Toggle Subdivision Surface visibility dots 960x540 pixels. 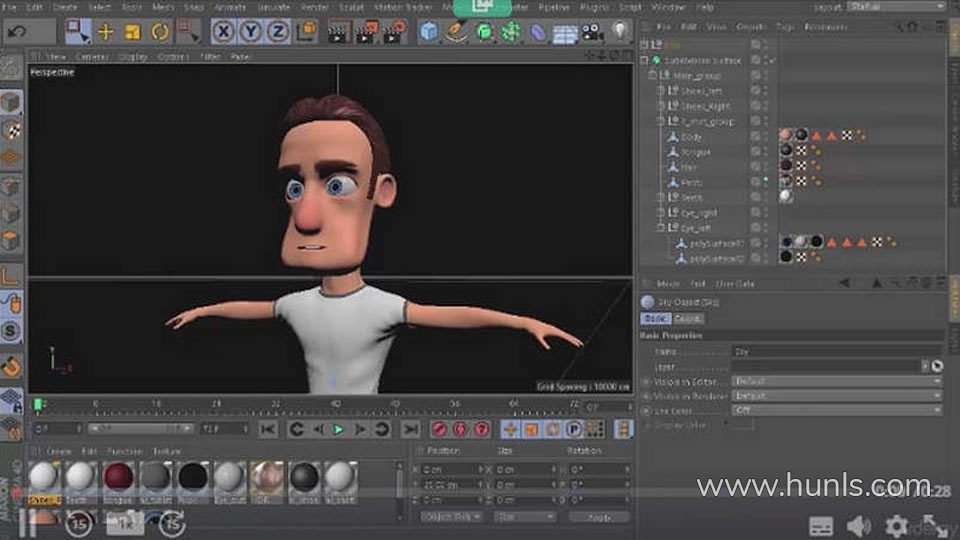tap(765, 60)
